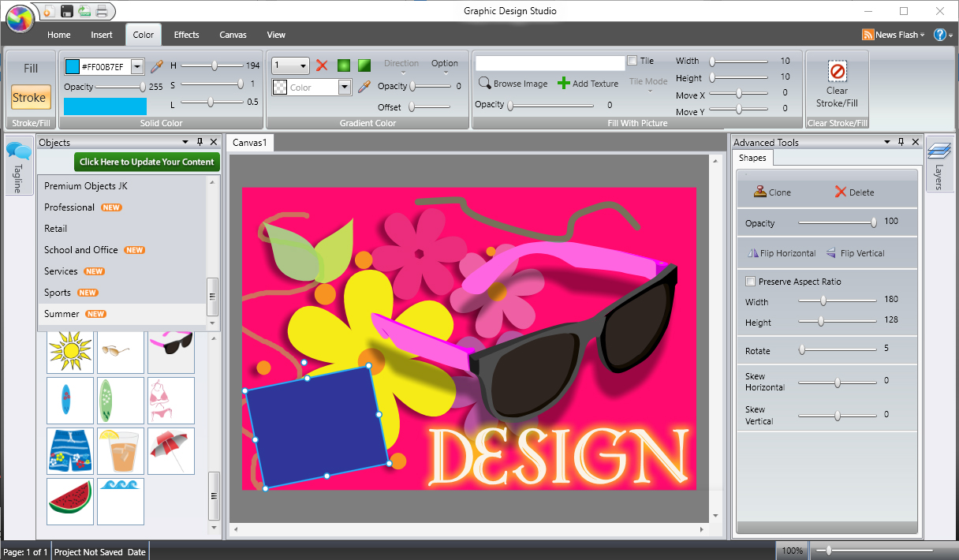959x560 pixels.
Task: Click Add Texture
Action: (588, 84)
